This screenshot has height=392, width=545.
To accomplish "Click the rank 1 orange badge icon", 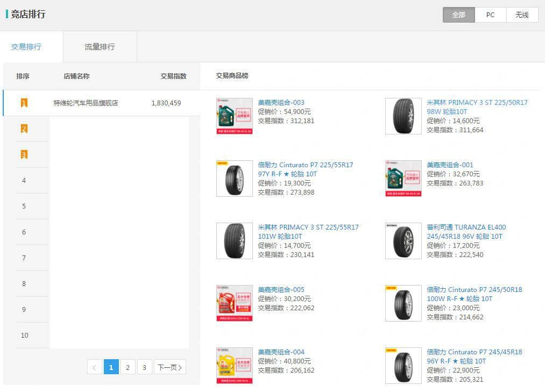I will pyautogui.click(x=24, y=103).
